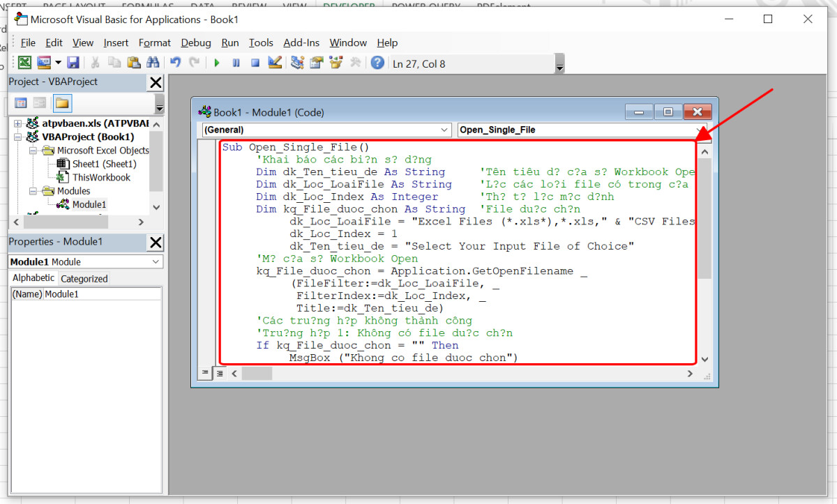Expand the atpvbaen.xls project node

tap(17, 123)
